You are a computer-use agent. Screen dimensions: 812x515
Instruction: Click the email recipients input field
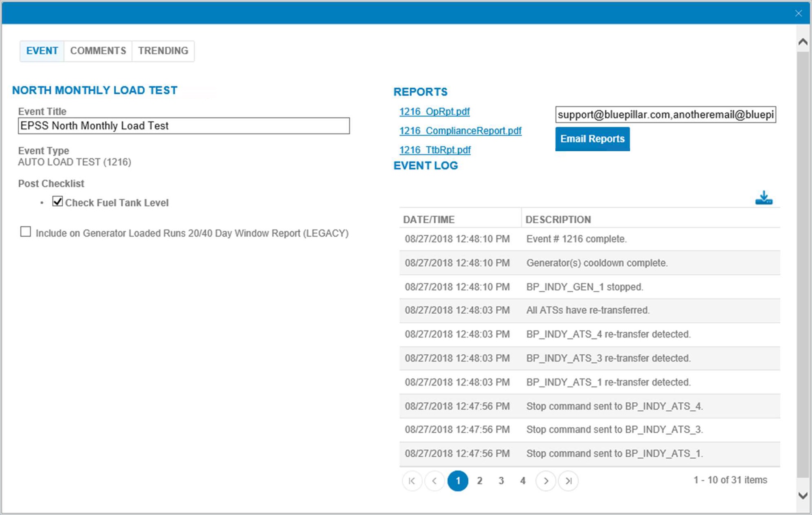(665, 114)
